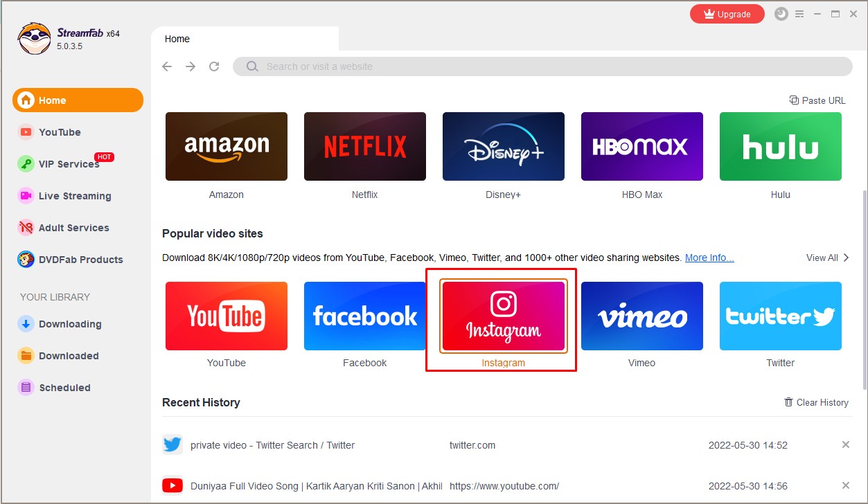Remove the youtube.com history entry
Screen dimensions: 868x504
(846, 485)
